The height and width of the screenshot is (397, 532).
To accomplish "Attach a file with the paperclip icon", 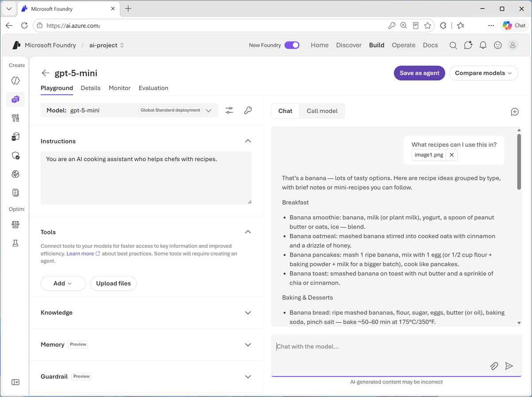I will pyautogui.click(x=494, y=366).
